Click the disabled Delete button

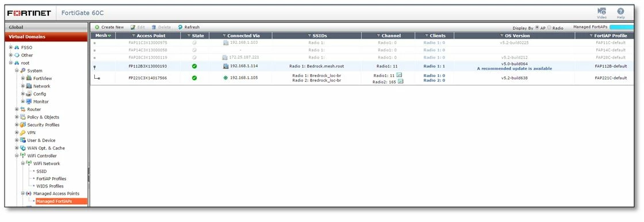[161, 27]
